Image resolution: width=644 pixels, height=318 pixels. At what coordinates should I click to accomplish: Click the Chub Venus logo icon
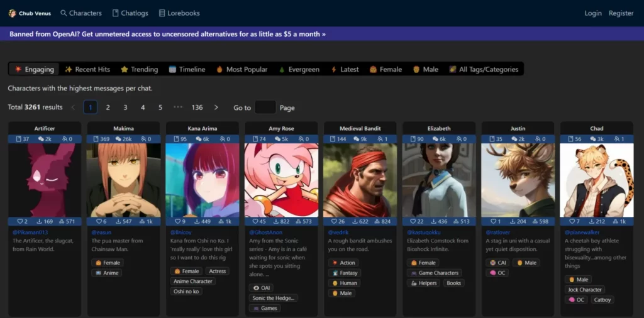click(x=13, y=13)
